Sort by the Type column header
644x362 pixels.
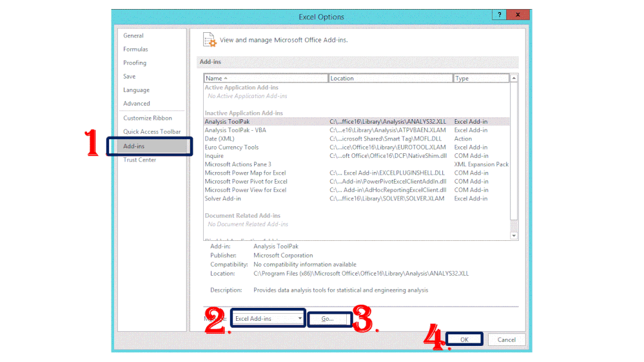point(482,79)
